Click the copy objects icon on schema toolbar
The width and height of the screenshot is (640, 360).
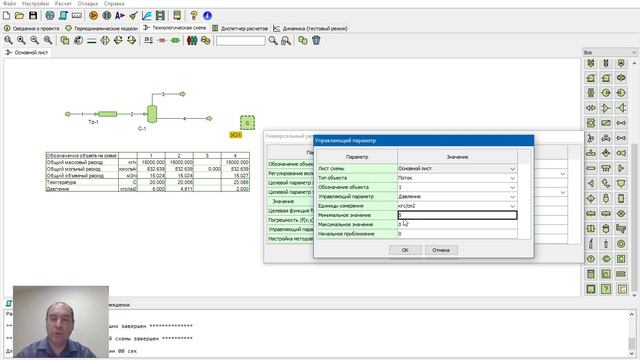click(x=65, y=40)
